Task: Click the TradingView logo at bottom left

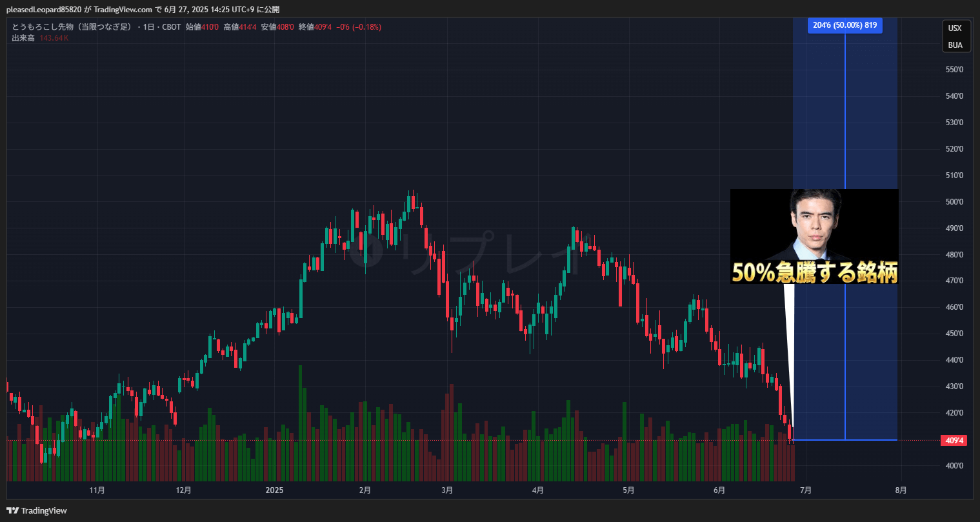Action: click(37, 510)
